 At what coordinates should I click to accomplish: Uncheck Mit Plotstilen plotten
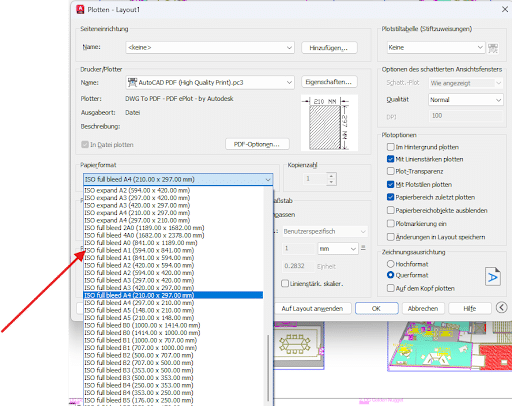[390, 184]
